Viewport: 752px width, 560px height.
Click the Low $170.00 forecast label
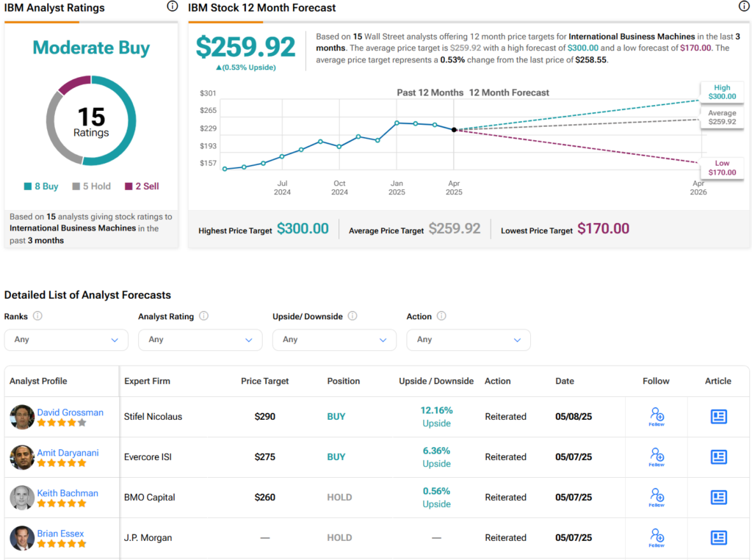click(722, 168)
